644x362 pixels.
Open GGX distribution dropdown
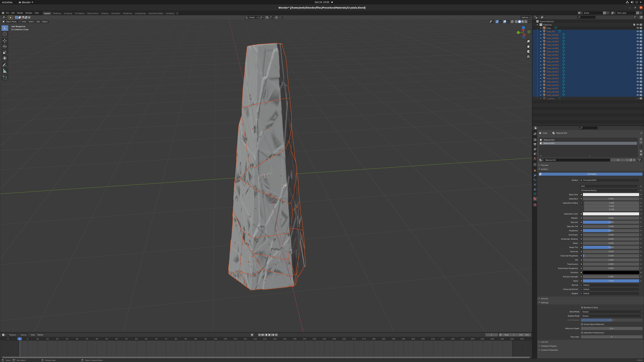coord(609,186)
